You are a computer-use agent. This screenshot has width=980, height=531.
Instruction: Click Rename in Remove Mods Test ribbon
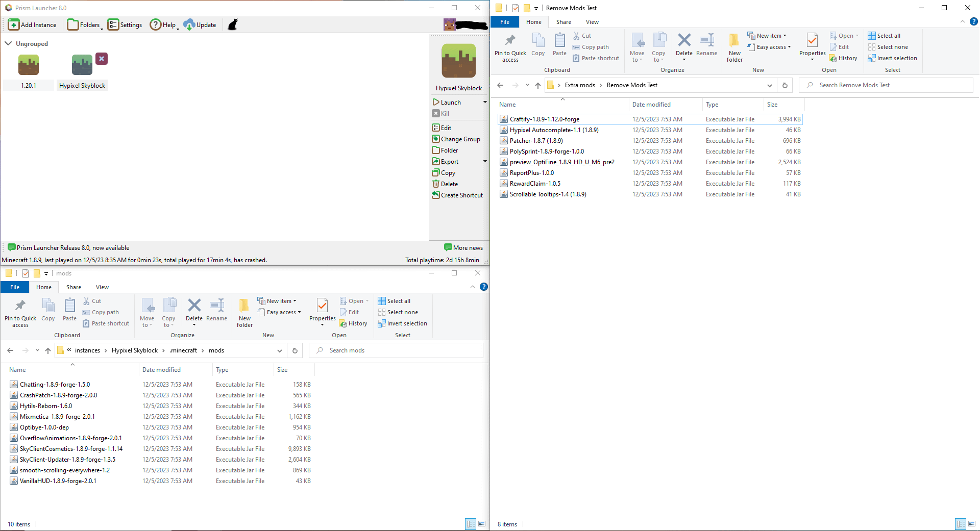click(706, 45)
